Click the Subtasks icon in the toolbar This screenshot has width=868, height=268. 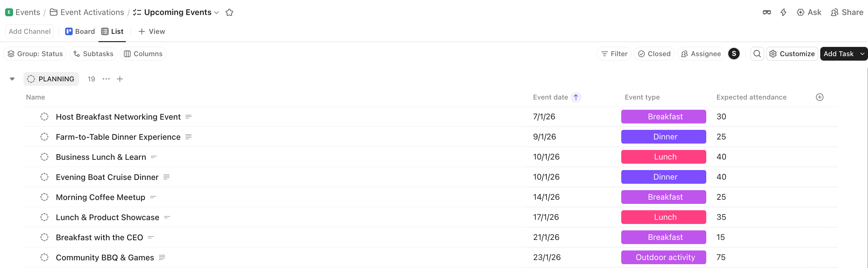click(76, 54)
